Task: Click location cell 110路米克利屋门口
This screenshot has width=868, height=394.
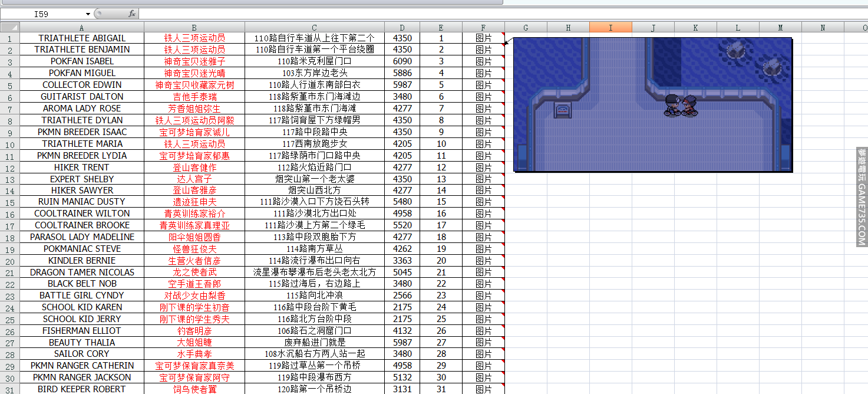Action: pos(315,61)
